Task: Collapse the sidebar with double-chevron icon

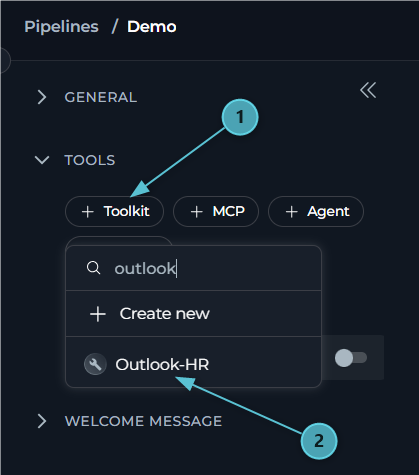Action: [x=368, y=90]
